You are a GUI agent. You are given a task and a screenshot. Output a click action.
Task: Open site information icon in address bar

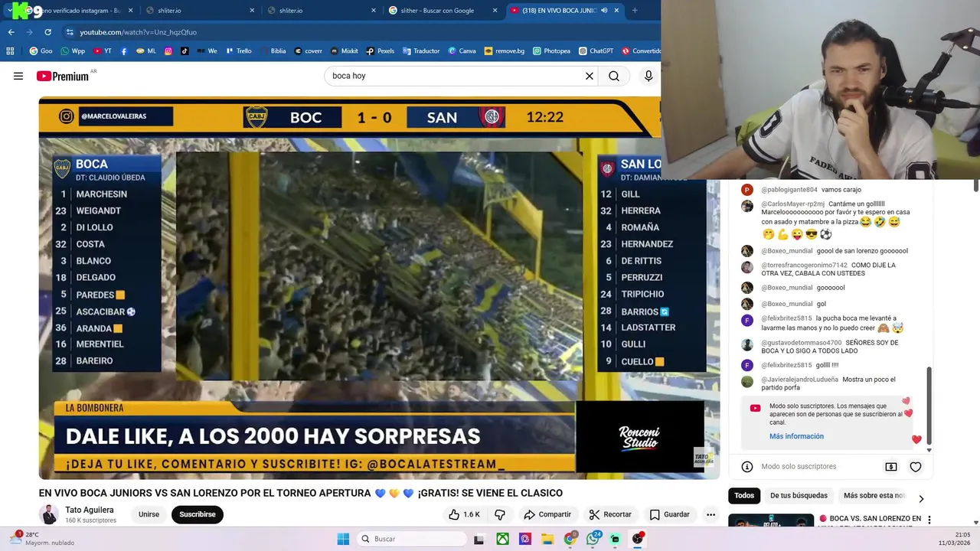tap(70, 32)
